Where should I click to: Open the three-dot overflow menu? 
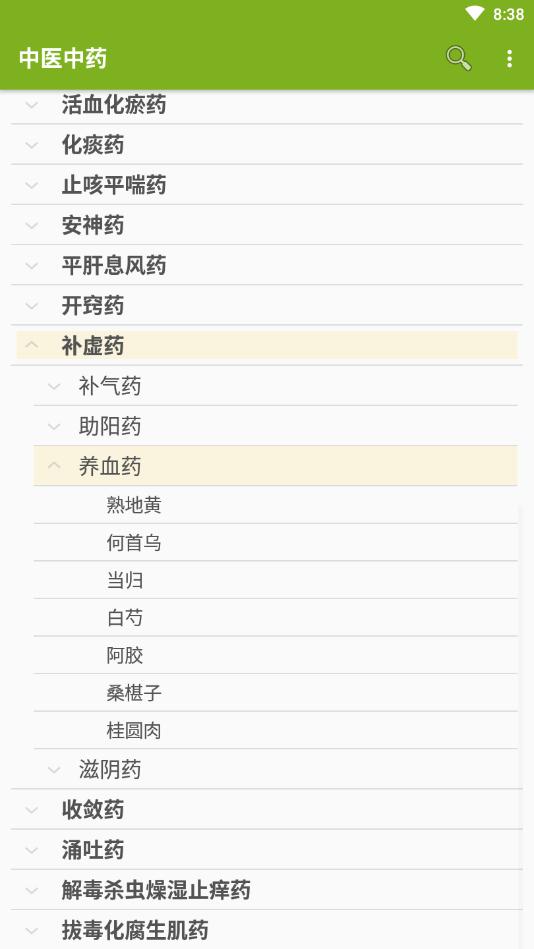click(x=509, y=58)
